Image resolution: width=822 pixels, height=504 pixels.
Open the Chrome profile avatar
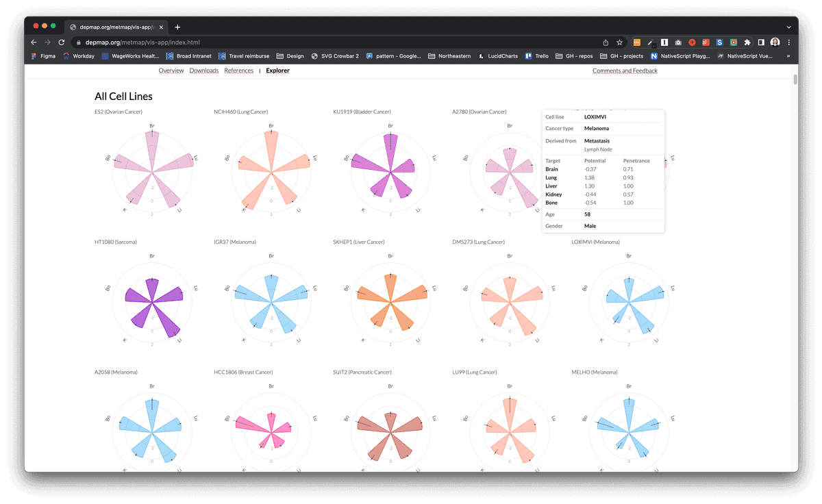tap(775, 42)
